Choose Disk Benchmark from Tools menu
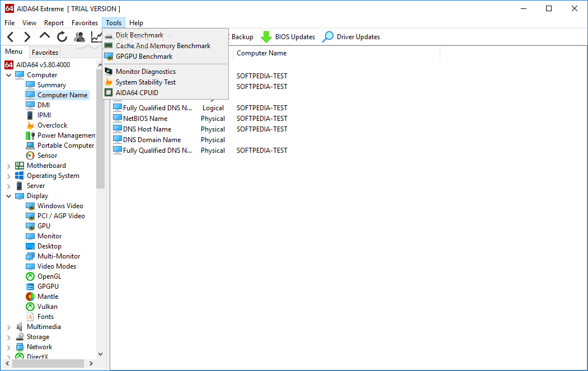This screenshot has width=588, height=371. (165, 35)
